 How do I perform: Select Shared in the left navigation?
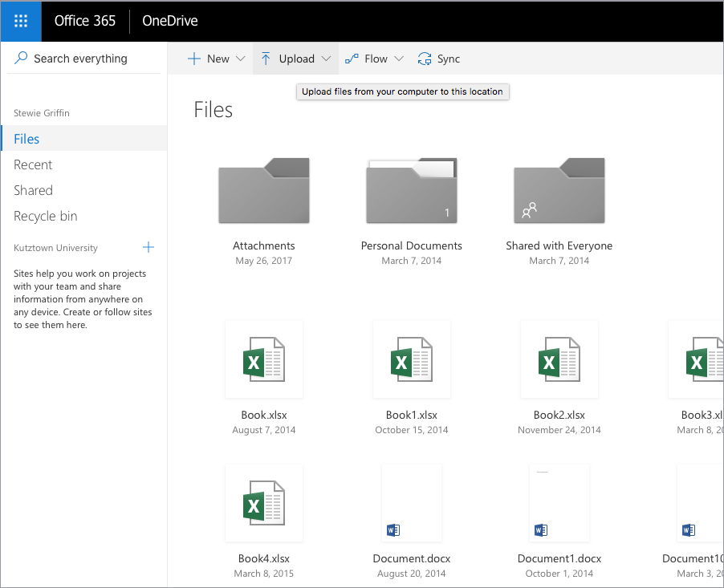(33, 190)
